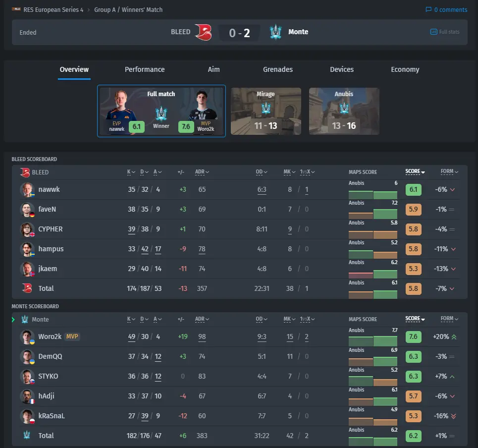This screenshot has height=448, width=478.
Task: Click Monte logo in scoreboard header
Action: click(x=25, y=319)
